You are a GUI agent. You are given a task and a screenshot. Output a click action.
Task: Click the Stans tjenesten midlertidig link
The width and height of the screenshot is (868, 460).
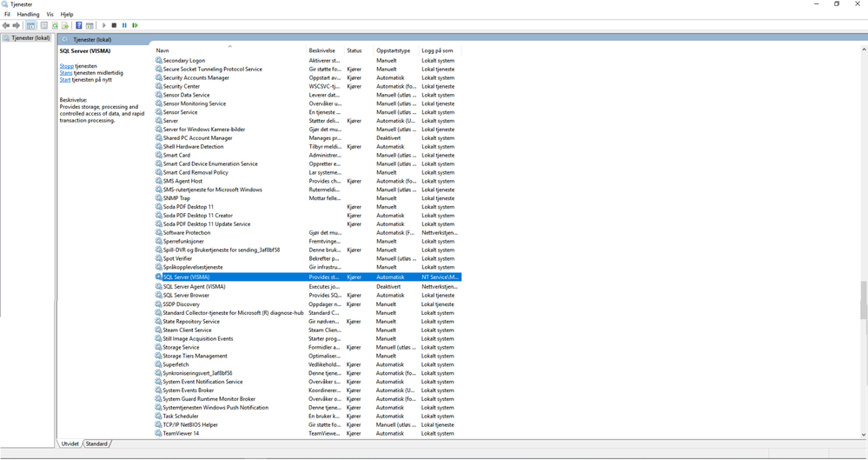pos(66,72)
